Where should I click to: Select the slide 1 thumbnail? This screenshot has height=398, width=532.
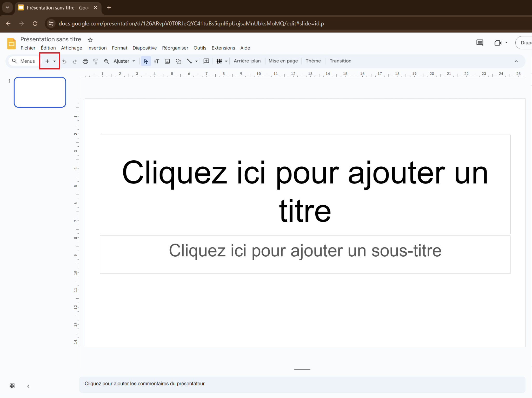(40, 92)
